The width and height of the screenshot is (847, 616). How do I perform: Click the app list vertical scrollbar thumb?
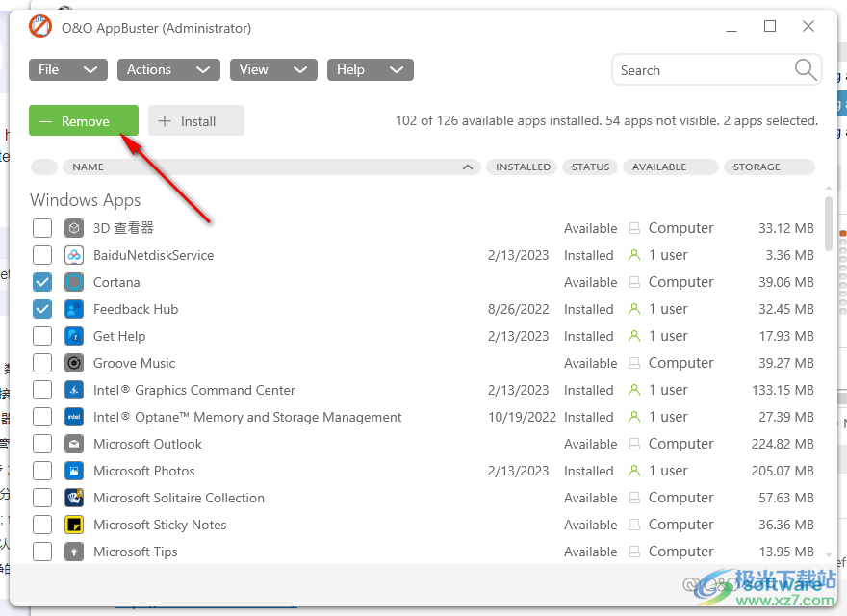(x=829, y=223)
